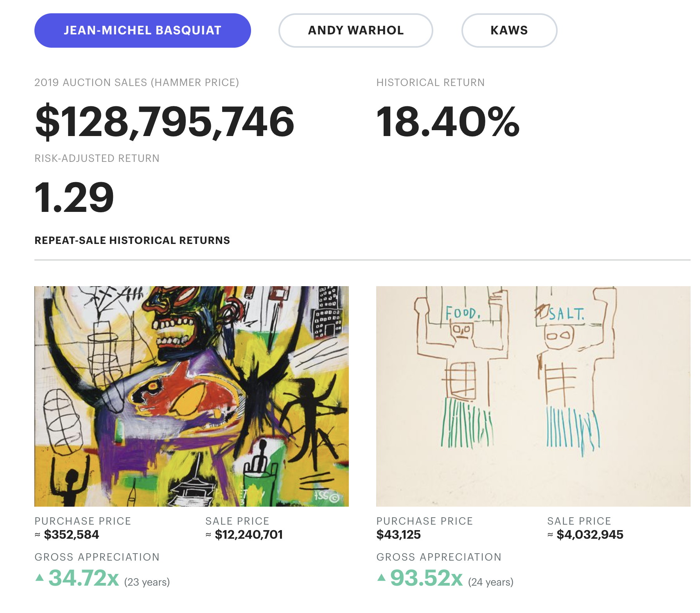Select the Jean-Michel Basquiat tab
The image size is (700, 613).
142,30
